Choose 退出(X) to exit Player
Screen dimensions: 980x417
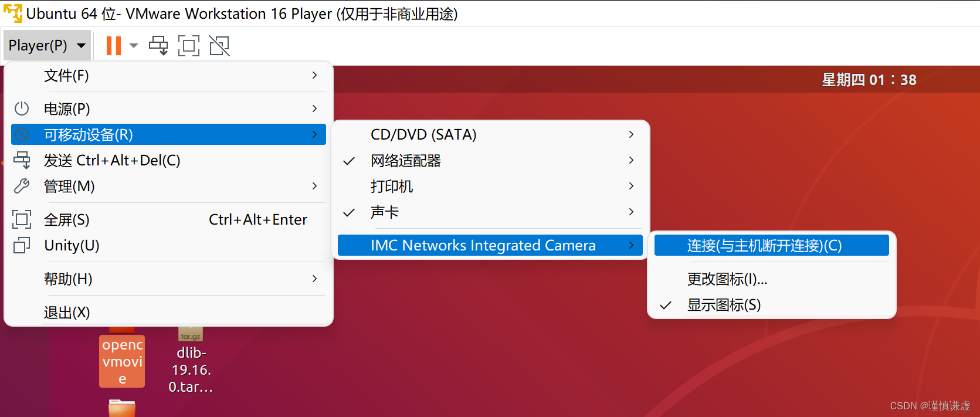point(168,312)
